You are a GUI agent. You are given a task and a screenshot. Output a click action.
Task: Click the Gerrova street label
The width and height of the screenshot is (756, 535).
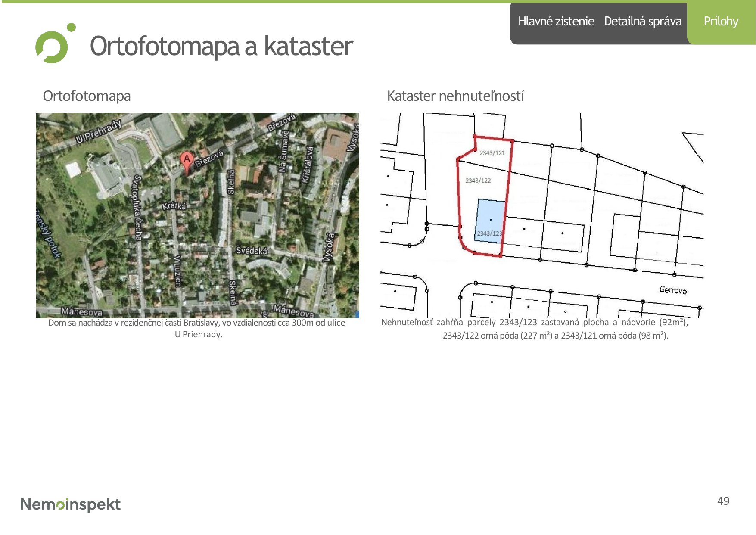tap(673, 290)
